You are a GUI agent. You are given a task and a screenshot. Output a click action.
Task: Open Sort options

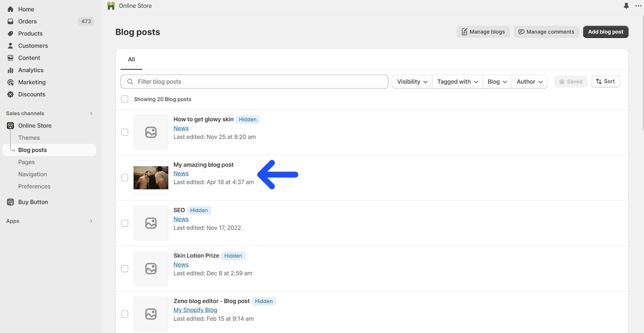tap(605, 81)
